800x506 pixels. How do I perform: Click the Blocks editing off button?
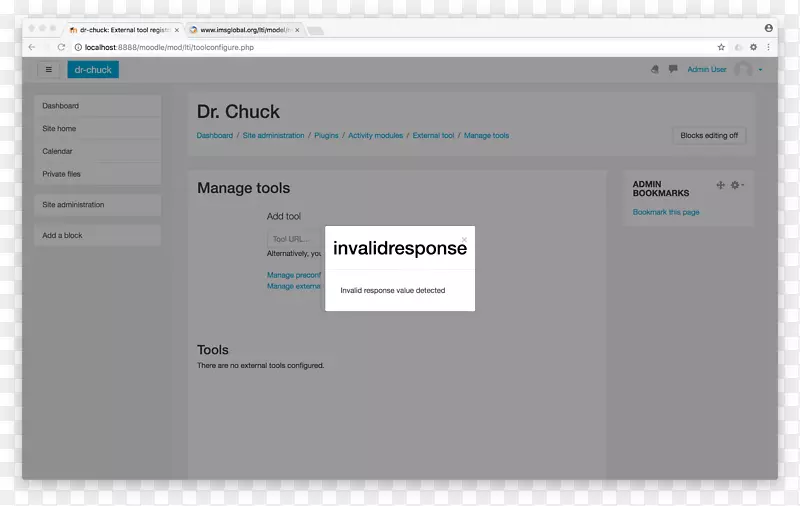tap(709, 135)
